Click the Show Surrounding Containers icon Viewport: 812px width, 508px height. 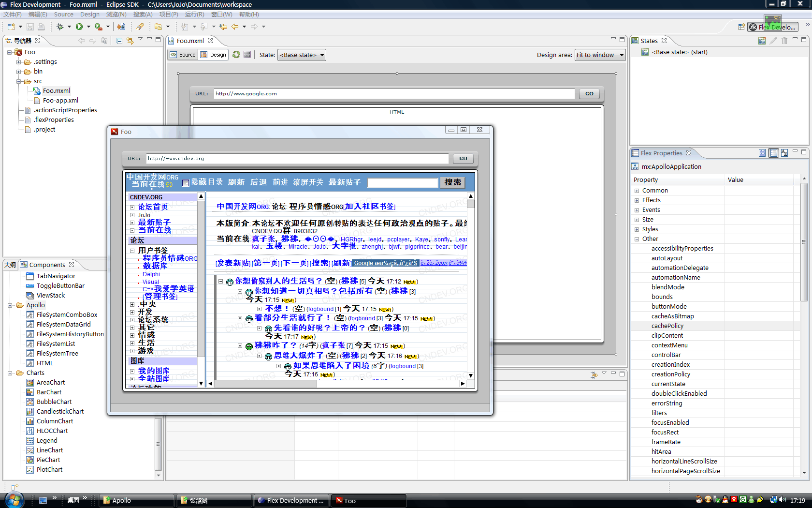pos(247,55)
